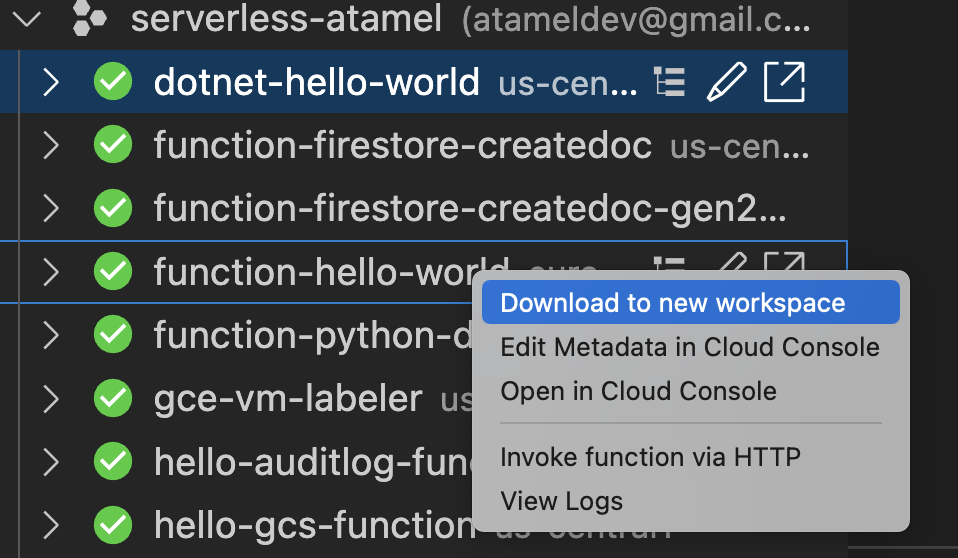Expand the dotnet-hello-world function

(x=51, y=83)
